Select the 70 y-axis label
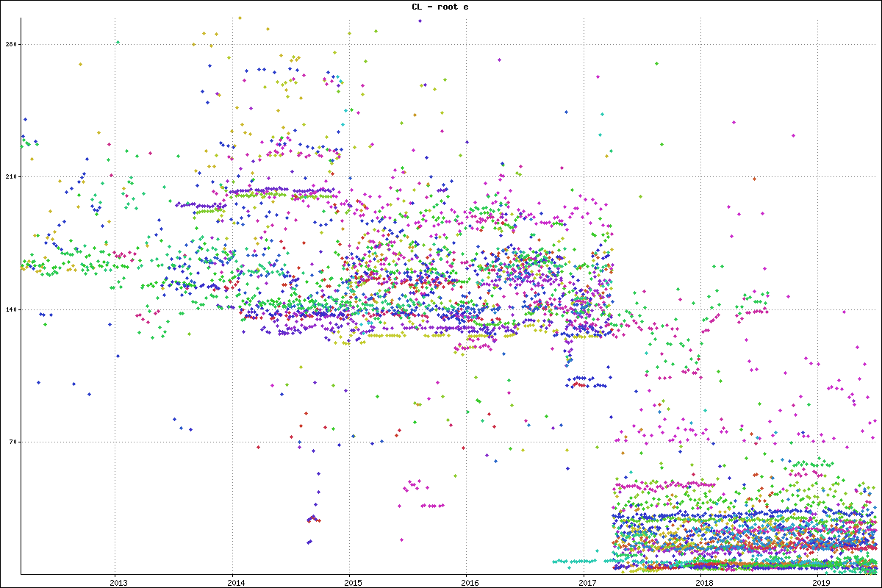Screen dimensions: 882x588 tap(14, 442)
